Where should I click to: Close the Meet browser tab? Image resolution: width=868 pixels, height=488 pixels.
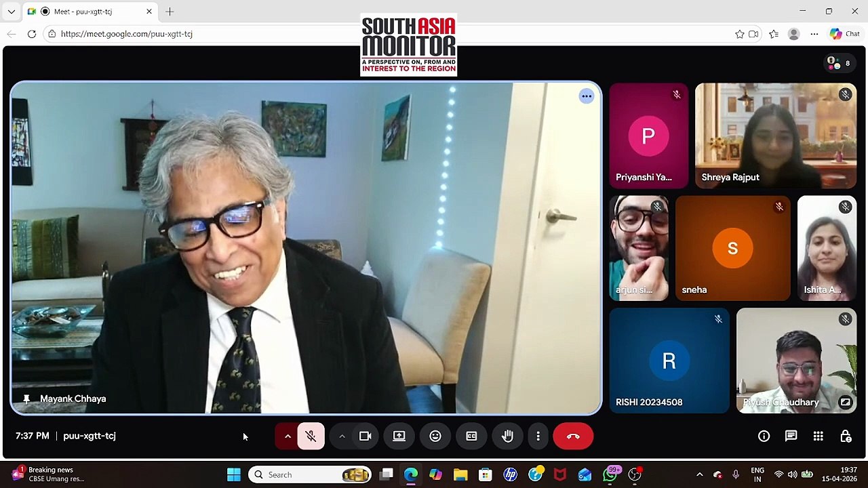point(149,12)
